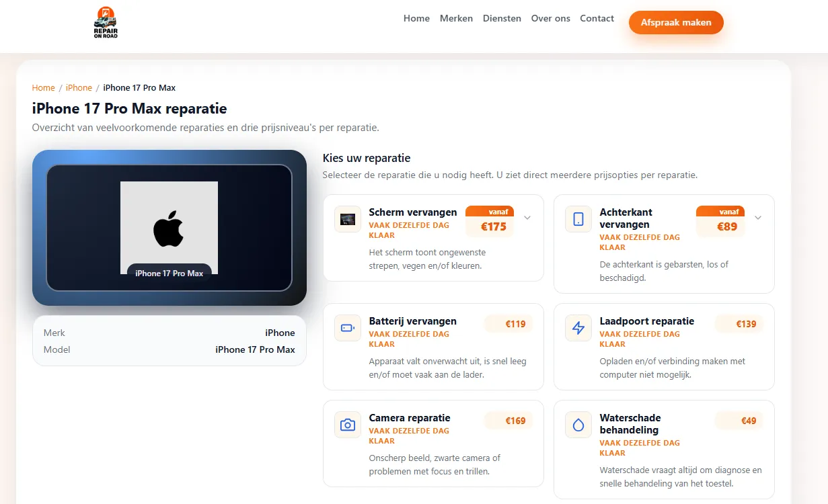Image resolution: width=828 pixels, height=504 pixels.
Task: Click the 'Selecteer de reparatie die u nodig heeft' text
Action: [x=510, y=175]
